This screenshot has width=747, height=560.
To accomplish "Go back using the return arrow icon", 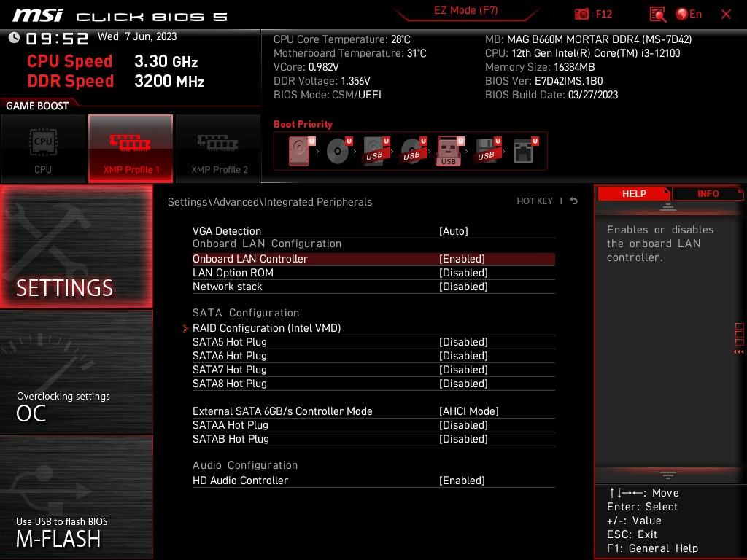I will [574, 201].
